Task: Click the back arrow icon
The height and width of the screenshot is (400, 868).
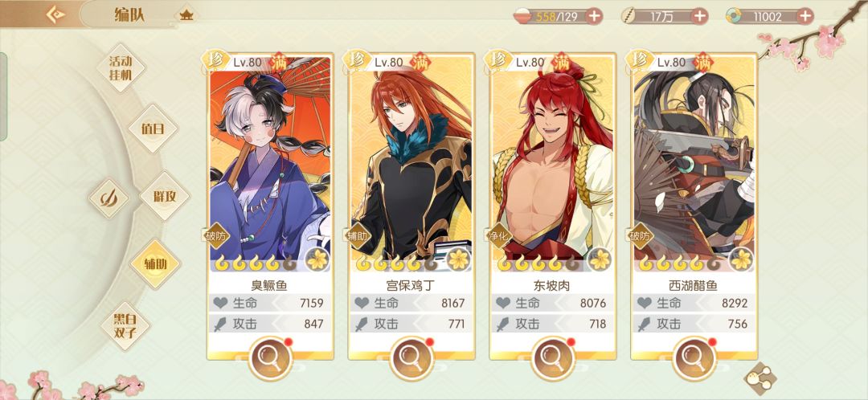Action: coord(55,15)
